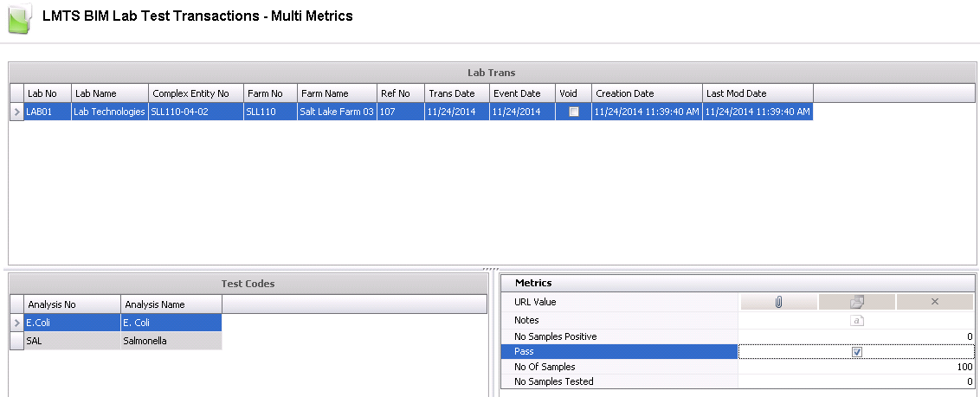Click the No Samples Tested value field
This screenshot has height=397, width=980.
coord(857,381)
